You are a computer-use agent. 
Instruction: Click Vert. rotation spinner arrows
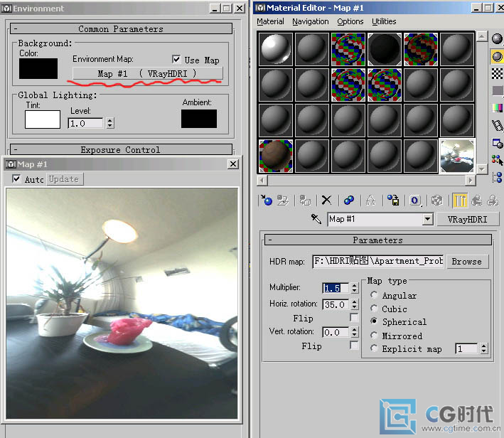(x=354, y=332)
